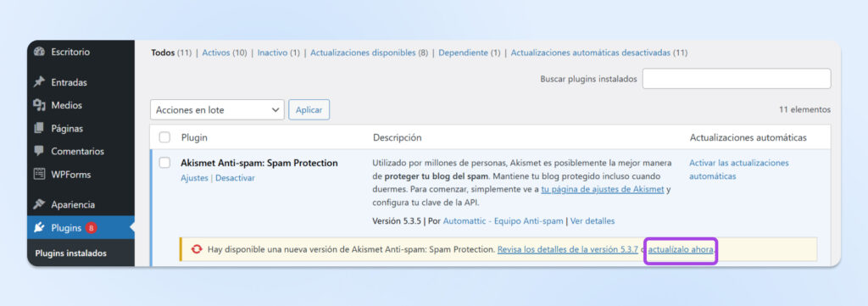Show Actualizaciones disponibles filter
This screenshot has width=868, height=306.
coord(363,53)
